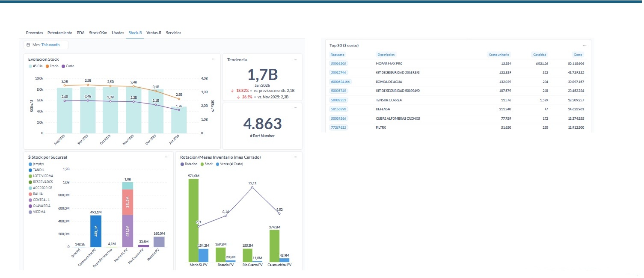
Task: Open repuesto link 77367623
Action: (338, 127)
